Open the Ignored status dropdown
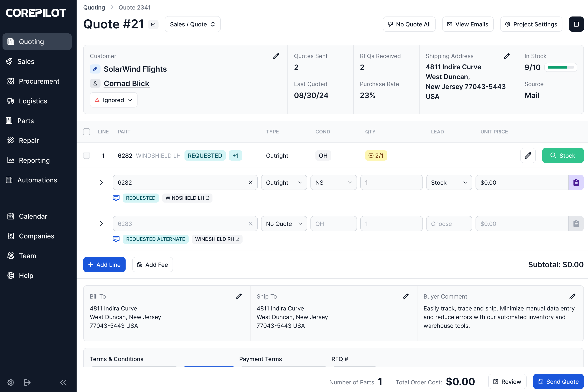Screen dimensions: 588x392 (x=113, y=100)
